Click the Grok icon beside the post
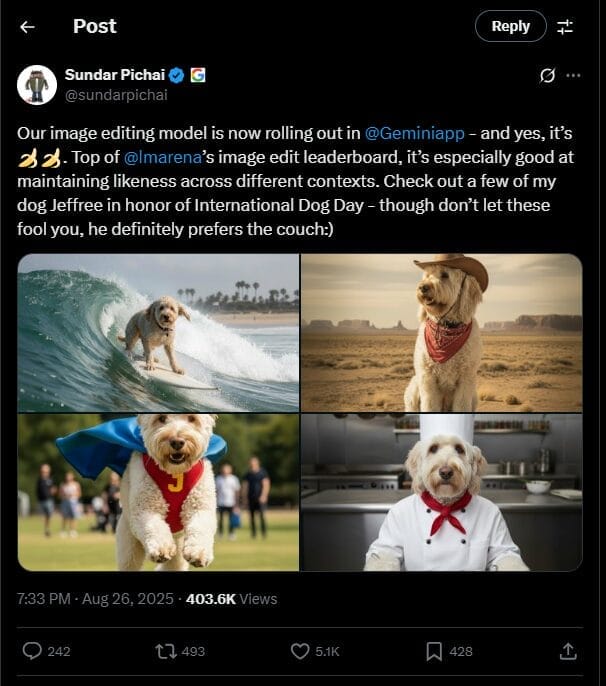Screen dimensions: 606x686 point(547,76)
